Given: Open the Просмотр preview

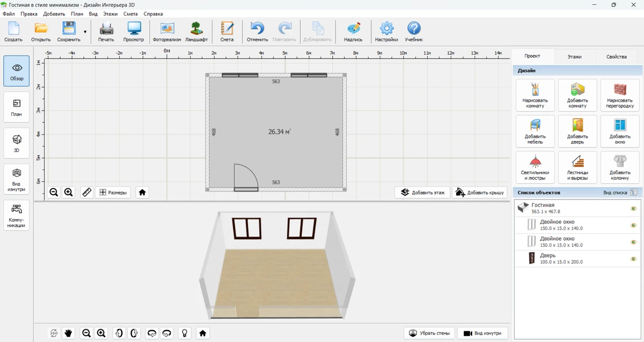Looking at the screenshot, I should coord(134,32).
